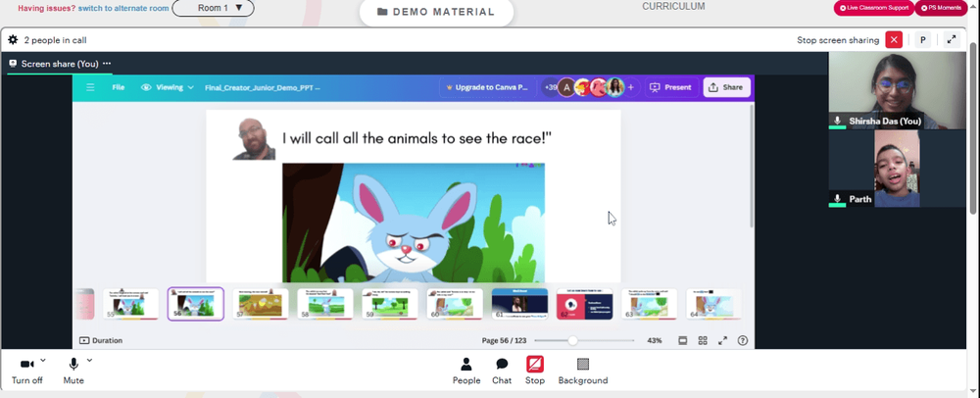This screenshot has height=398, width=980.
Task: Click the Viewing eye icon
Action: (146, 87)
